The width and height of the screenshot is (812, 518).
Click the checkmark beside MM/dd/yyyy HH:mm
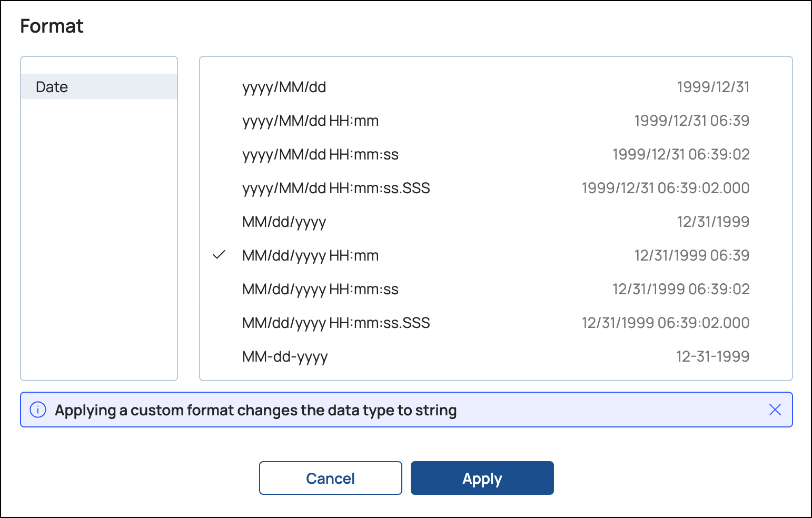219,255
